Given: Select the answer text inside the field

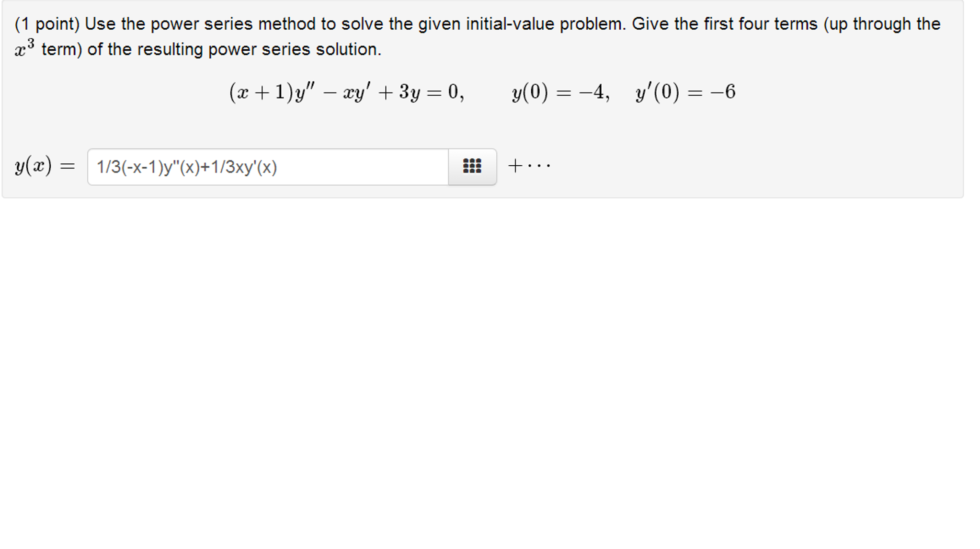Looking at the screenshot, I should [x=187, y=166].
